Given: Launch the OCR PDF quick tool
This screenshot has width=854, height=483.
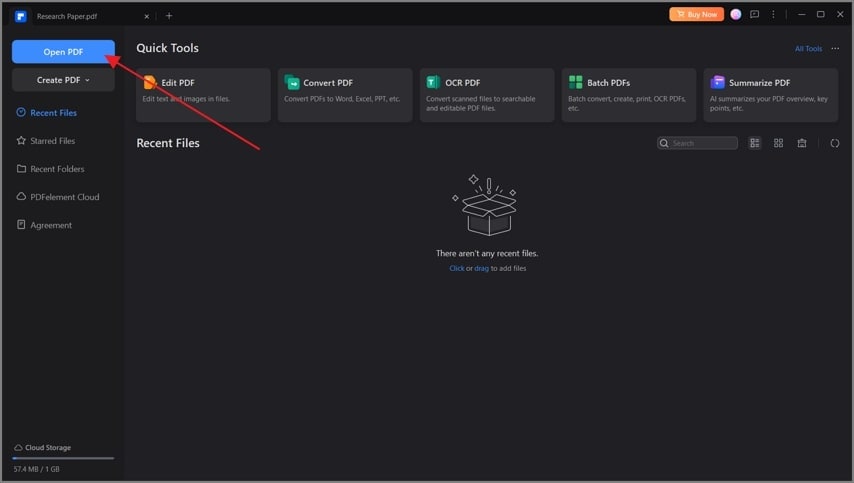Looking at the screenshot, I should tap(487, 95).
